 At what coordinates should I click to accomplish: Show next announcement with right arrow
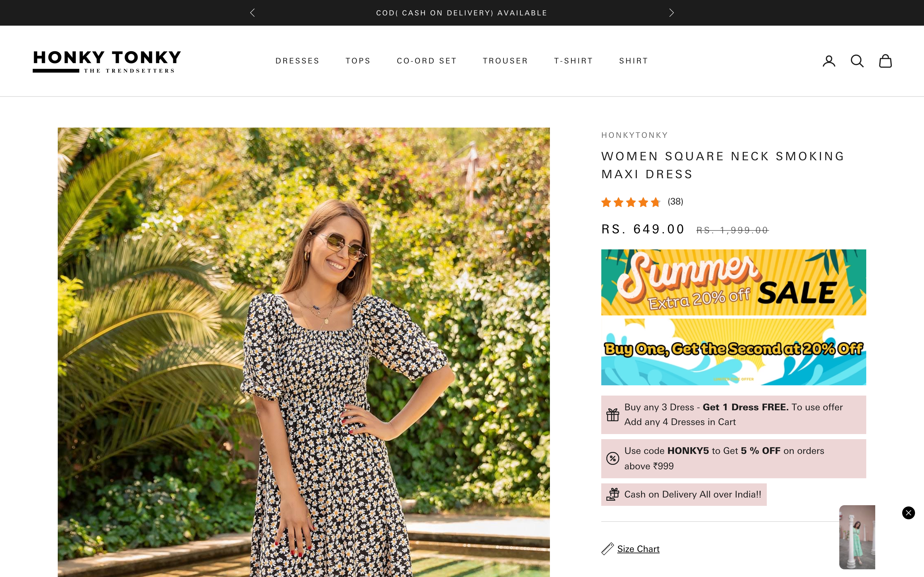[x=671, y=13]
